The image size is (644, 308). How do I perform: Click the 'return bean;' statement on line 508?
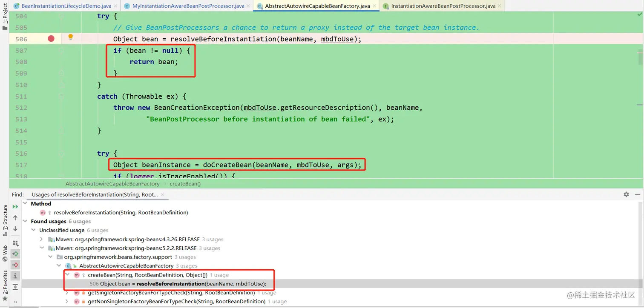tap(154, 62)
